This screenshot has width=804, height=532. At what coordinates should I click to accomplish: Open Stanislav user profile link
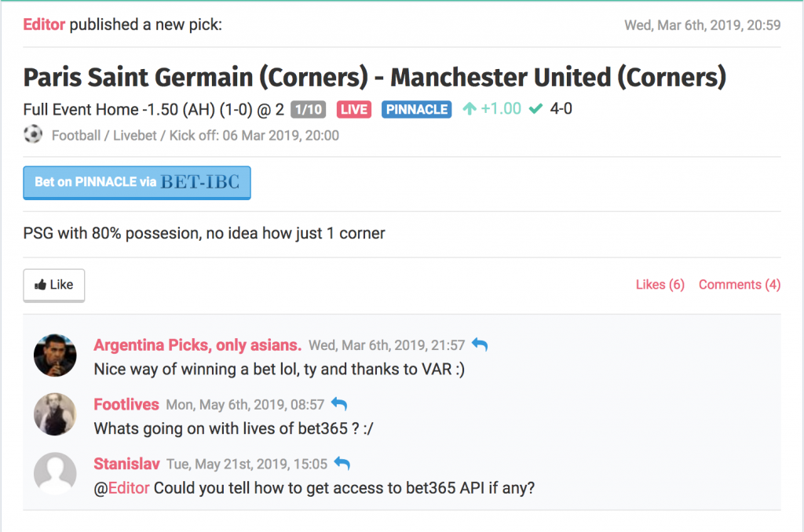[126, 464]
